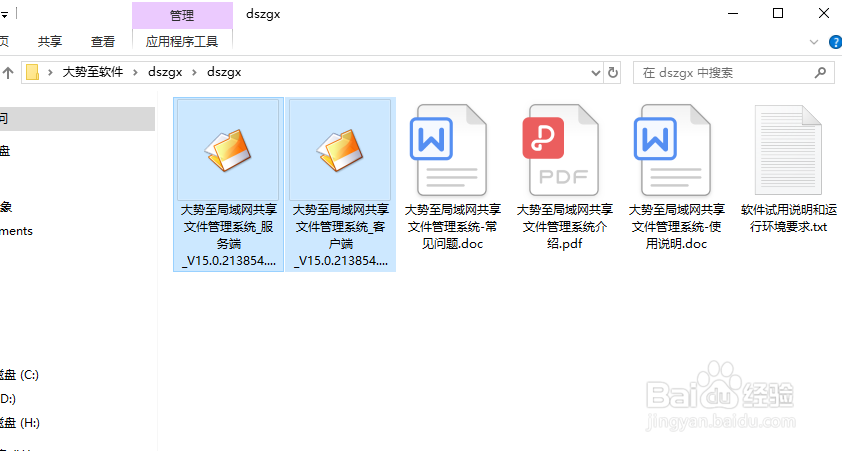Select the Documents item in sidebar

[x=16, y=231]
